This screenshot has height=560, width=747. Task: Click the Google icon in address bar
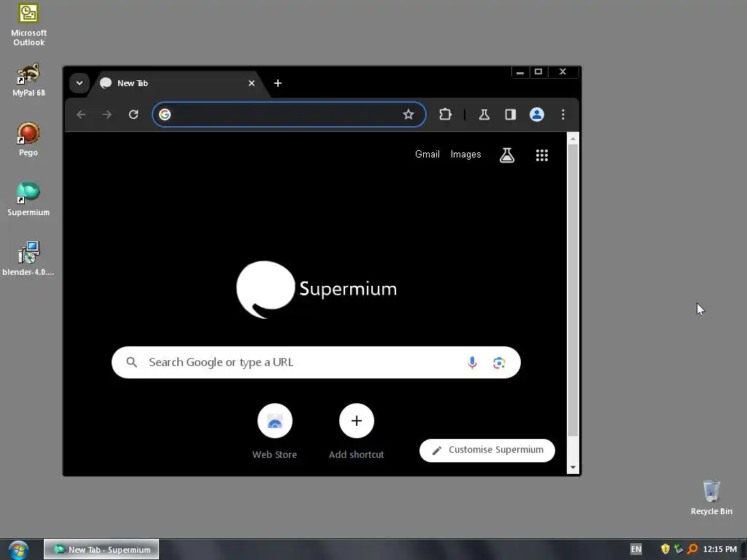165,114
